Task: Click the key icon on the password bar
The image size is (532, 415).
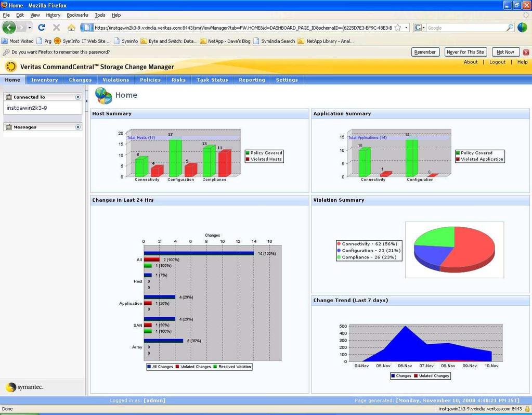Action: tap(6, 52)
